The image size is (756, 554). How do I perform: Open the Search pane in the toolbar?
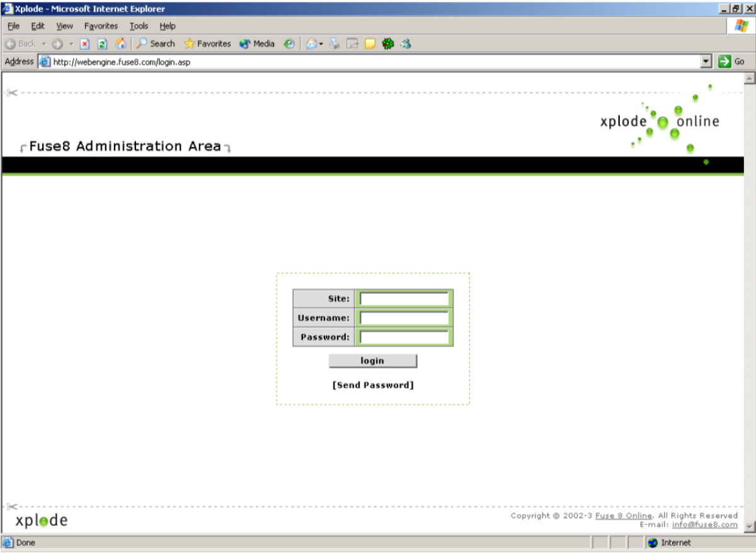156,43
